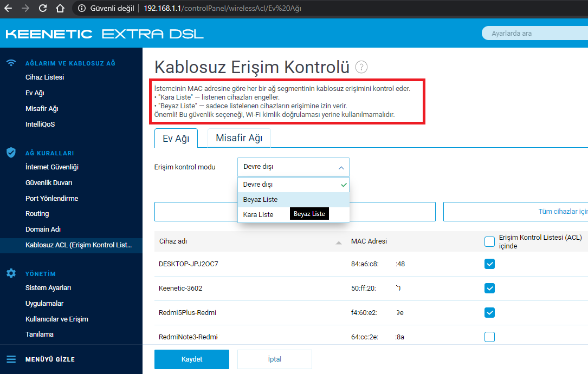Click MAC address starting 84:a6:c8
Viewport: 588px width, 374px height.
pyautogui.click(x=378, y=264)
